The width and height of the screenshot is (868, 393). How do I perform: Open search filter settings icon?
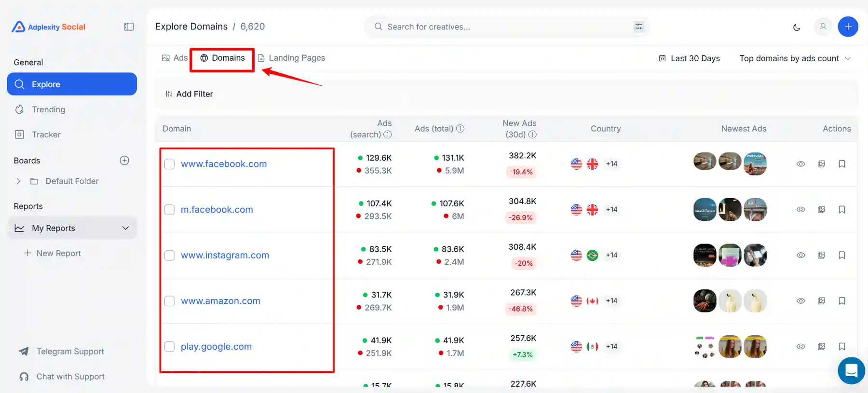click(638, 27)
